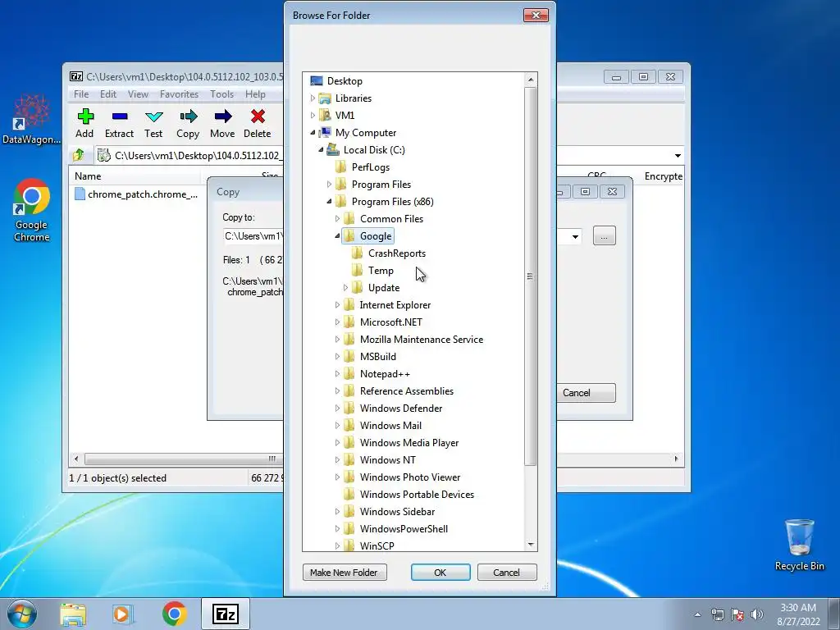Expand the Windows Defender folder
Viewport: 840px width, 630px height.
[337, 409]
